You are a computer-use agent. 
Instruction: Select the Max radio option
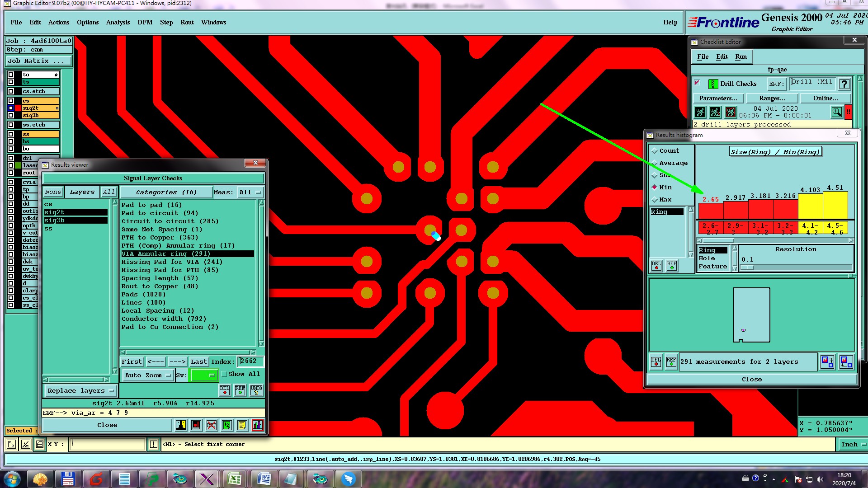(654, 200)
